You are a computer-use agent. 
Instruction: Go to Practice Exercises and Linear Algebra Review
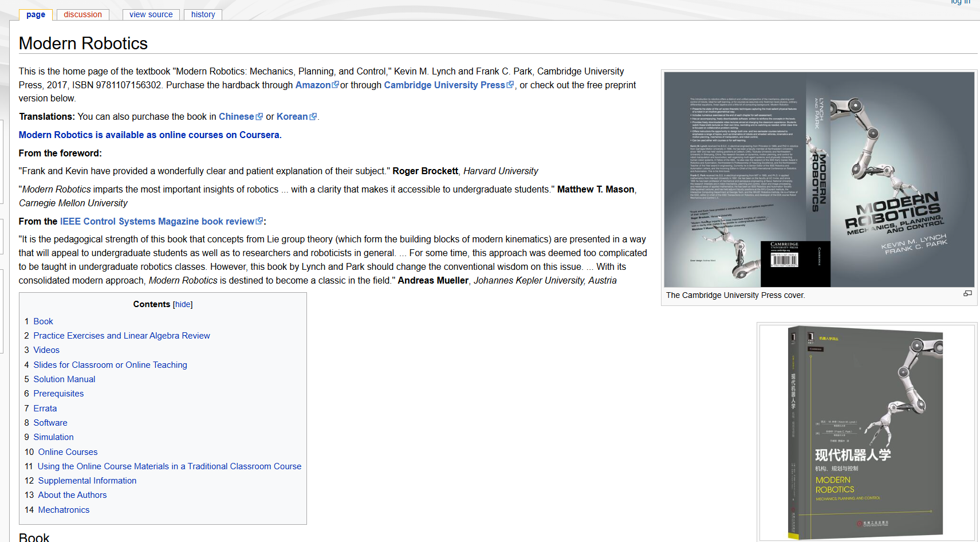coord(121,336)
